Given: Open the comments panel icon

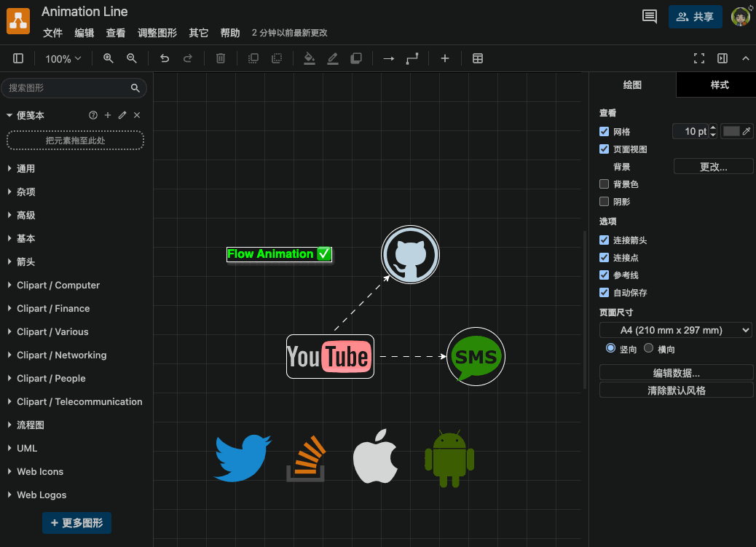Looking at the screenshot, I should [x=650, y=17].
